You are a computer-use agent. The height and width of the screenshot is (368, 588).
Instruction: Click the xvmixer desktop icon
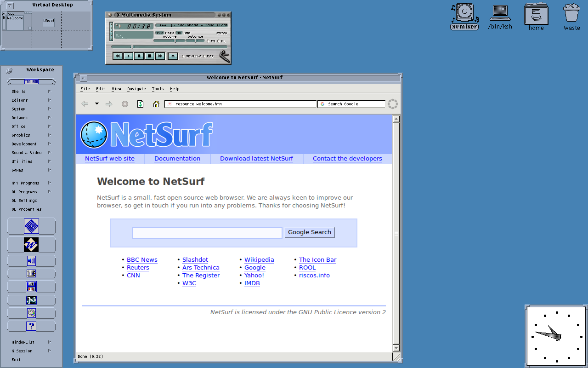tap(464, 17)
